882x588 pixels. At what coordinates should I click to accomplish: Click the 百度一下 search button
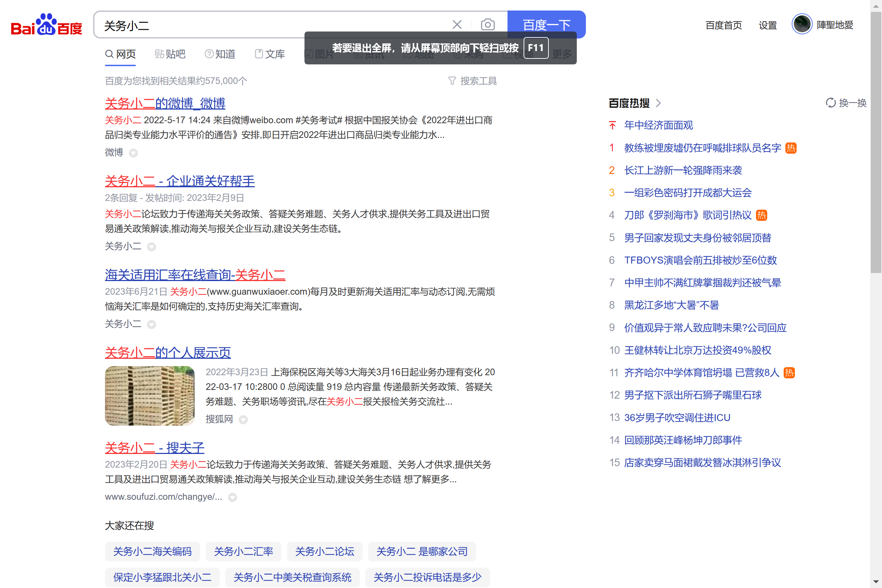click(x=546, y=25)
